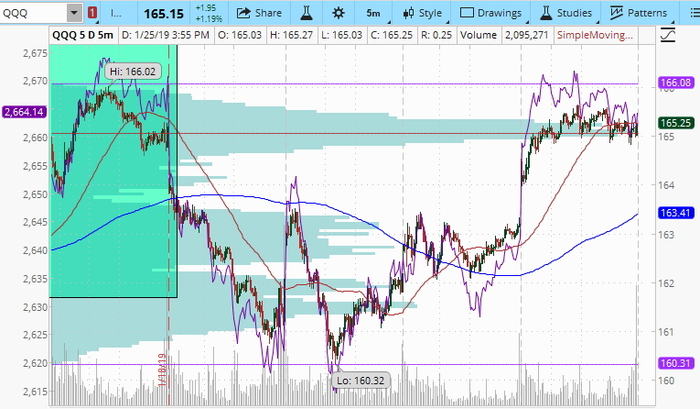Click the purple 2,664.14 left axis tag

tap(24, 112)
